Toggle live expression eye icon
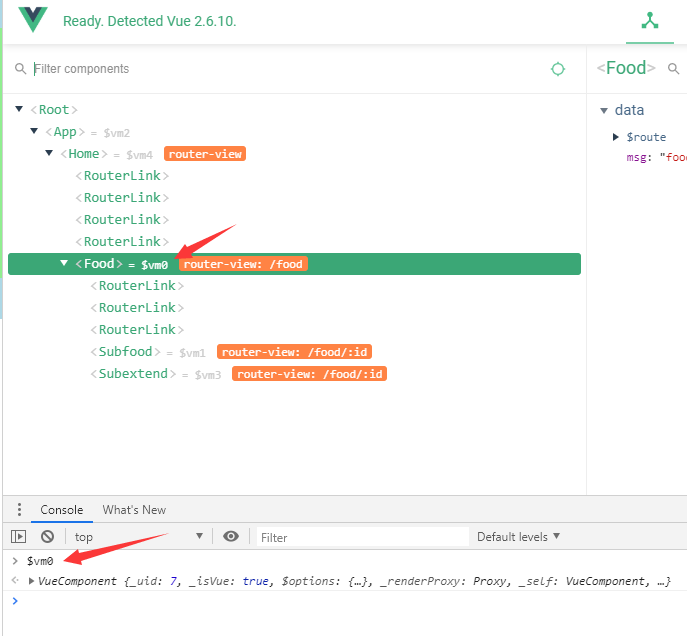687x636 pixels. pos(231,536)
